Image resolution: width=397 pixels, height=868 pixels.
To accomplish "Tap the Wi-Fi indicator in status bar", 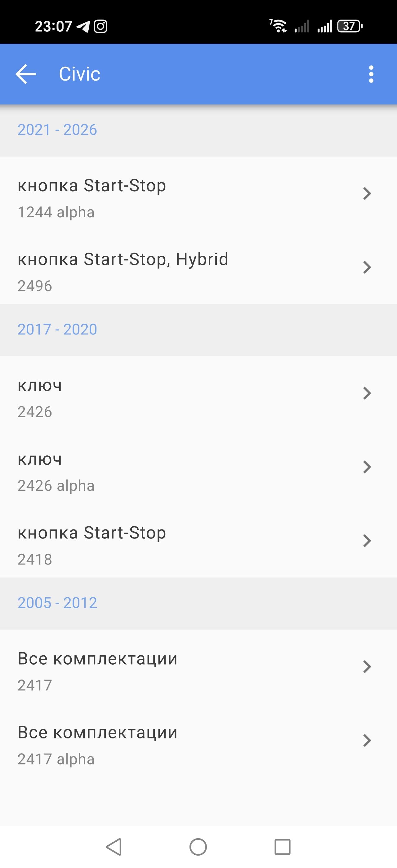I will point(279,26).
